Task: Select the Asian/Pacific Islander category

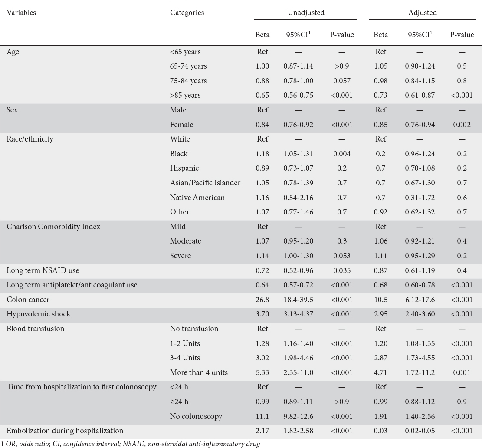Action: coord(205,183)
